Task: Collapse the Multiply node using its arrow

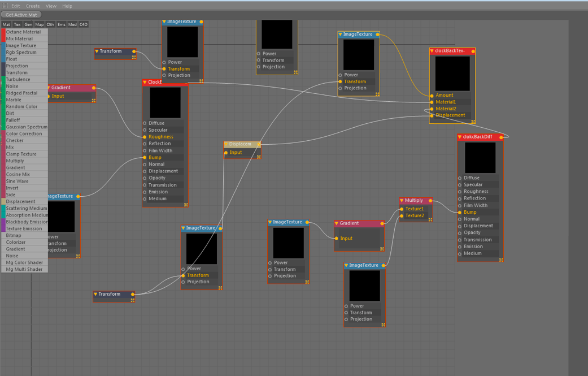Action: (402, 201)
